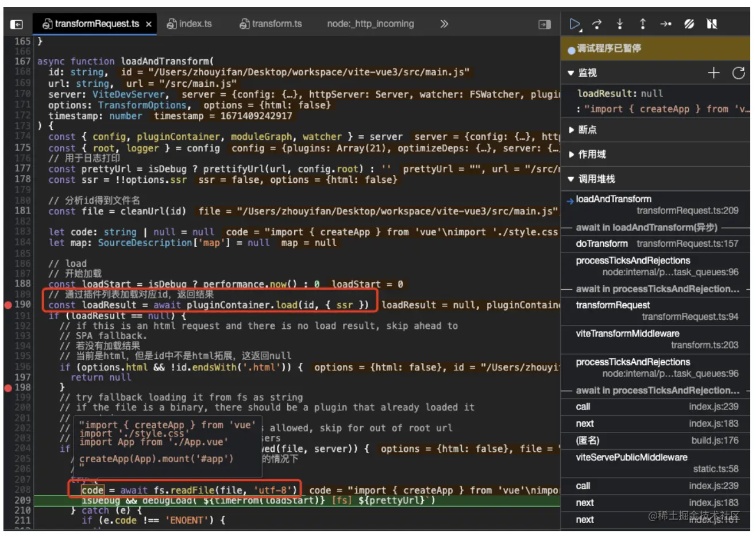Viewport: 756px width, 537px height.
Task: Add a new watch expression with the plus icon
Action: 713,73
